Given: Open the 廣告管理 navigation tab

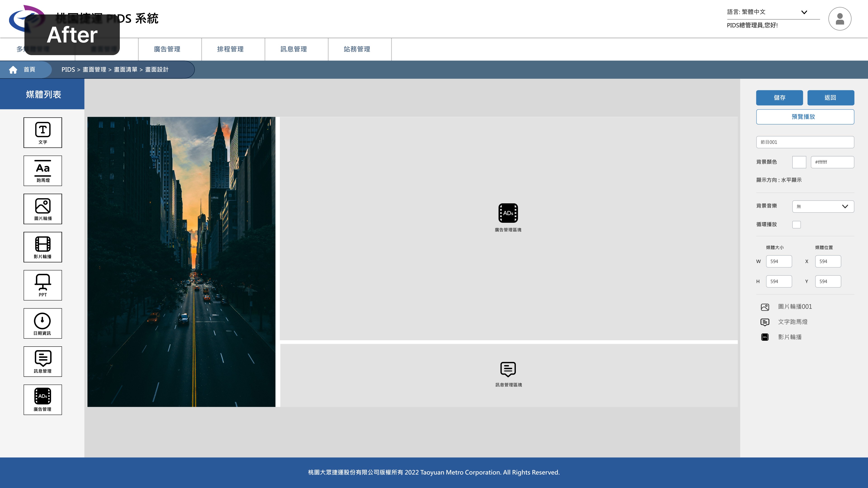Looking at the screenshot, I should [x=167, y=49].
